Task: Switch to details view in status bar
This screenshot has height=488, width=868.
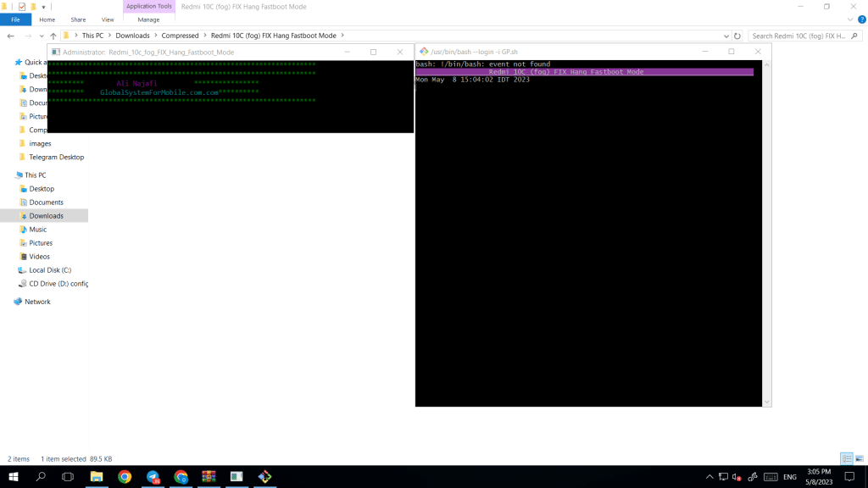Action: point(846,458)
